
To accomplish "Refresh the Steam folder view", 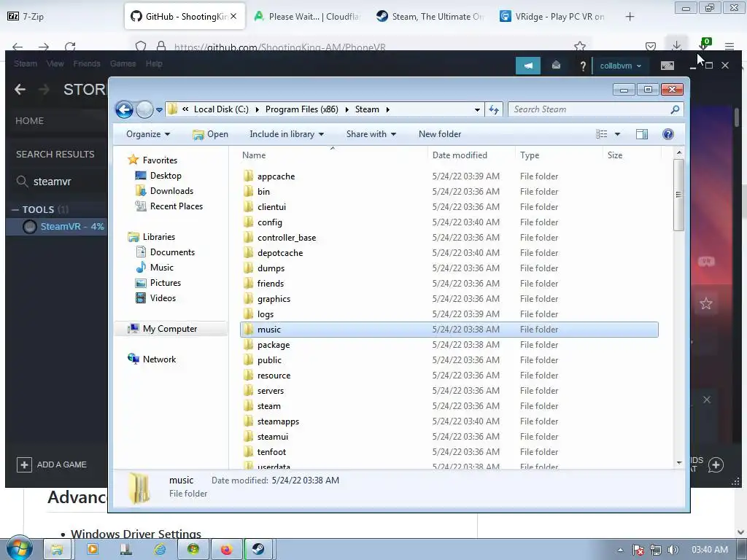I will (x=494, y=109).
